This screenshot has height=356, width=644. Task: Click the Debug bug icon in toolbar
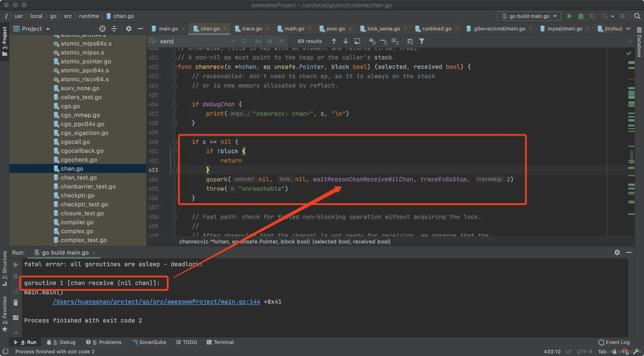581,16
